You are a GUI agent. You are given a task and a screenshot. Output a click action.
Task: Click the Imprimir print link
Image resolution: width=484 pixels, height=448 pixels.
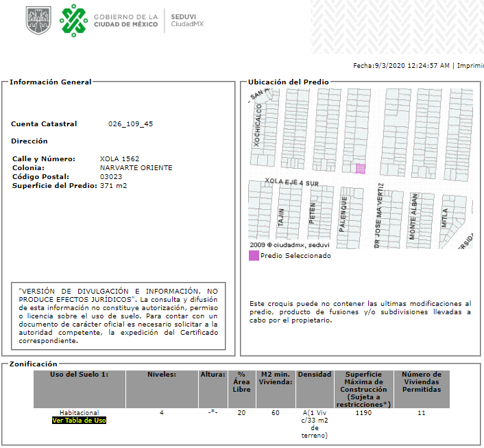coord(470,65)
